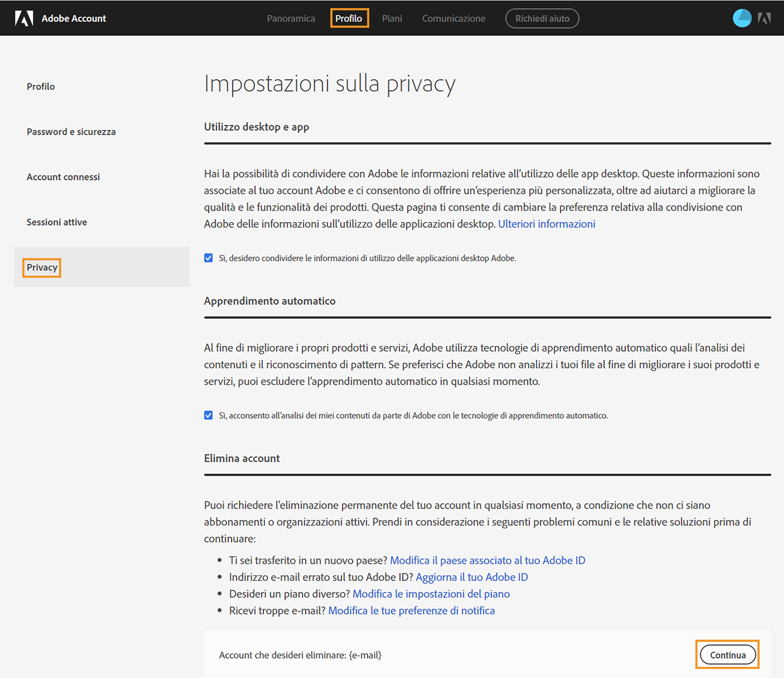The image size is (784, 678).
Task: Click the Richiedi aiuto button
Action: tap(542, 18)
